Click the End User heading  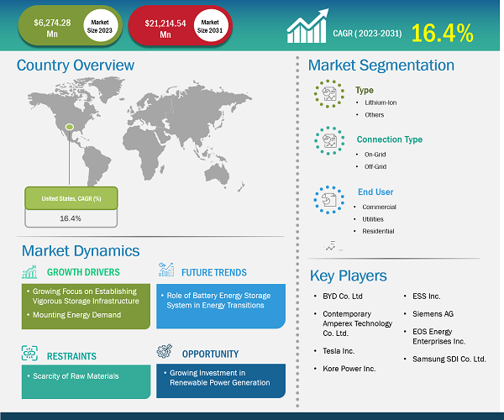(375, 192)
